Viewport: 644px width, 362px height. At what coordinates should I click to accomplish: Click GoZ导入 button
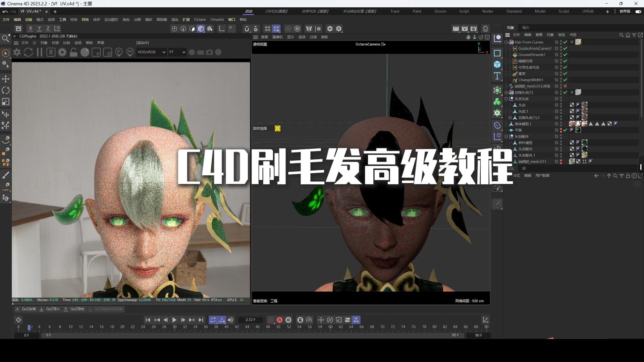50,309
